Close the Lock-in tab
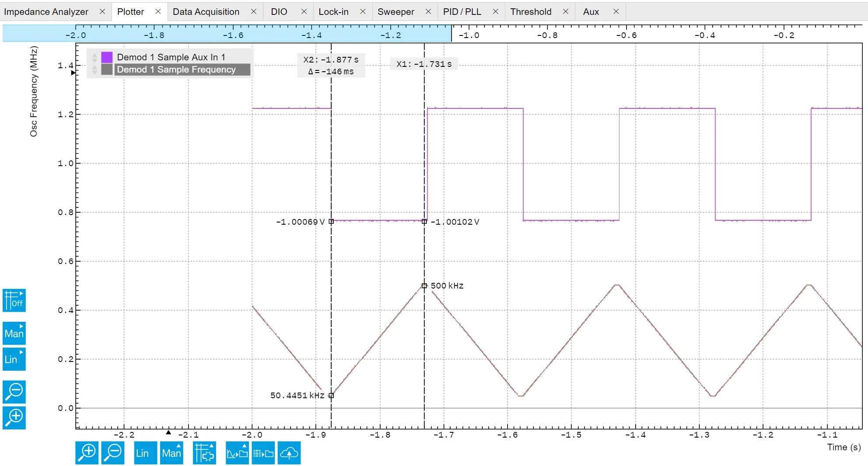This screenshot has height=466, width=868. (363, 11)
